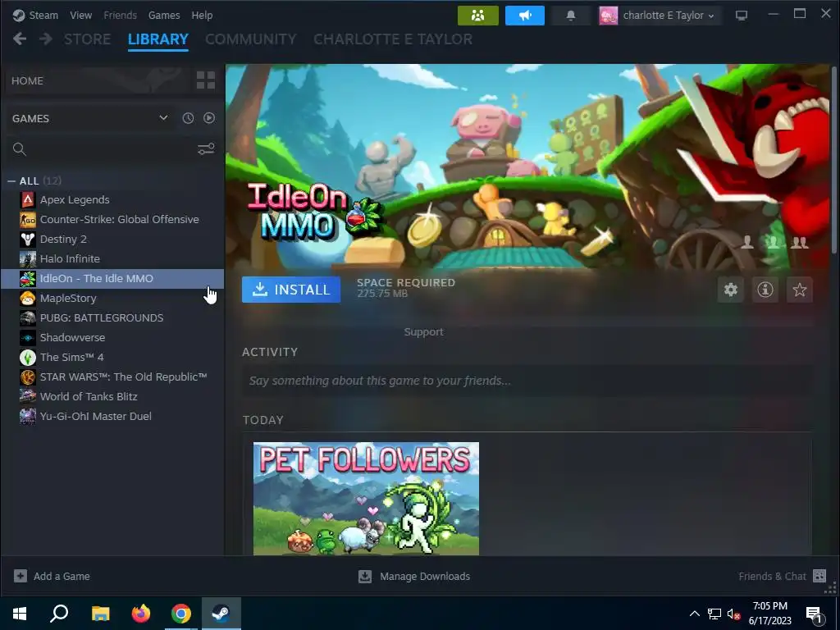This screenshot has width=840, height=630.
Task: Open game settings gear icon
Action: coord(731,290)
